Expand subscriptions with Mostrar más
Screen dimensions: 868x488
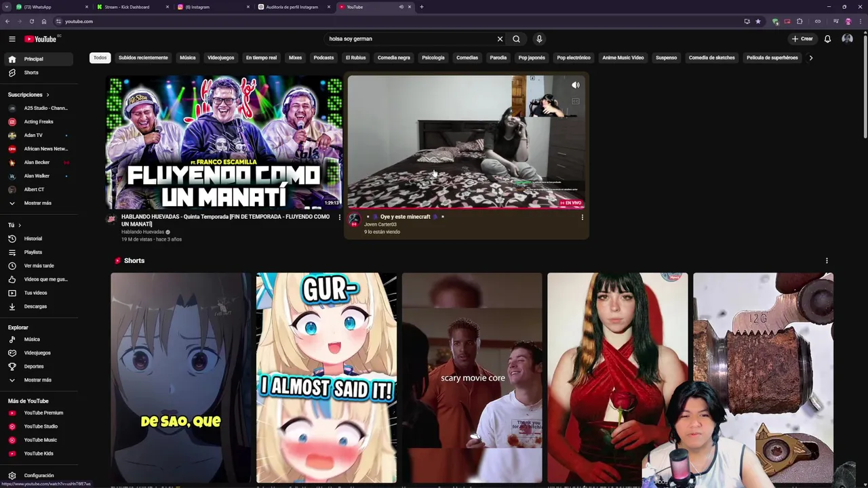37,203
